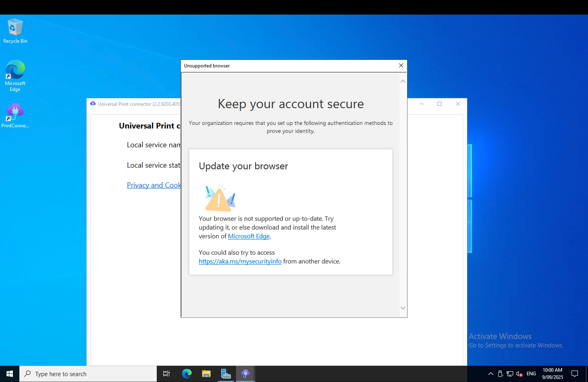Open the aka.ms/mysecurityinfo link
This screenshot has height=382, width=588.
click(240, 261)
